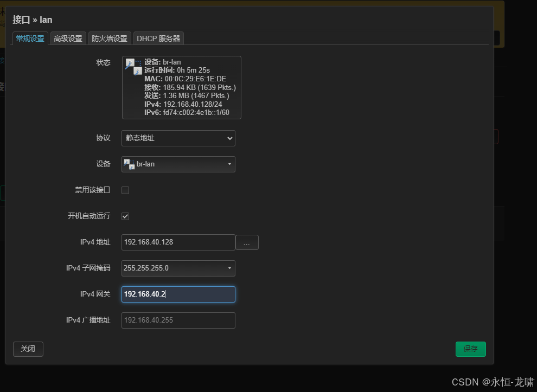
Task: Open the 防火墙设置 tab
Action: click(x=110, y=38)
